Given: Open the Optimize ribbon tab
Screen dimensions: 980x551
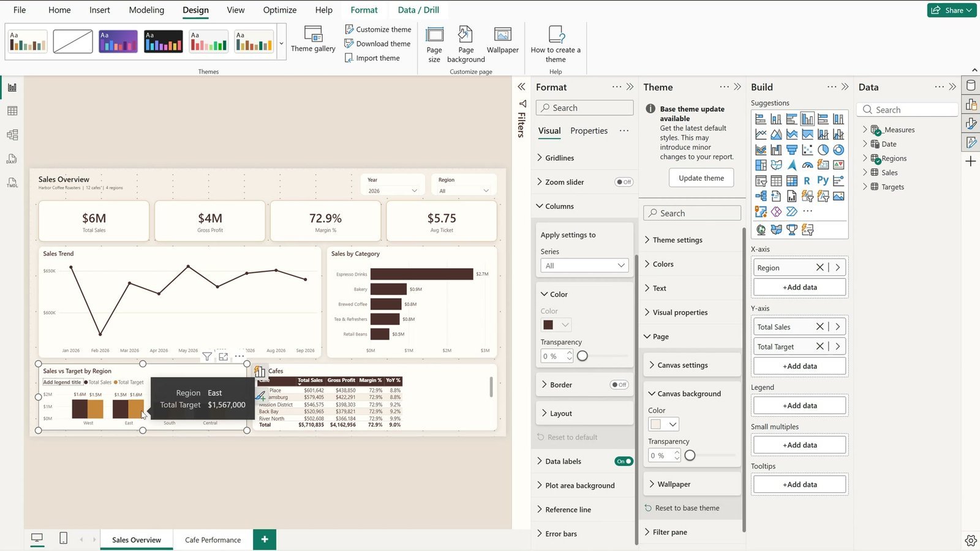Looking at the screenshot, I should point(279,10).
